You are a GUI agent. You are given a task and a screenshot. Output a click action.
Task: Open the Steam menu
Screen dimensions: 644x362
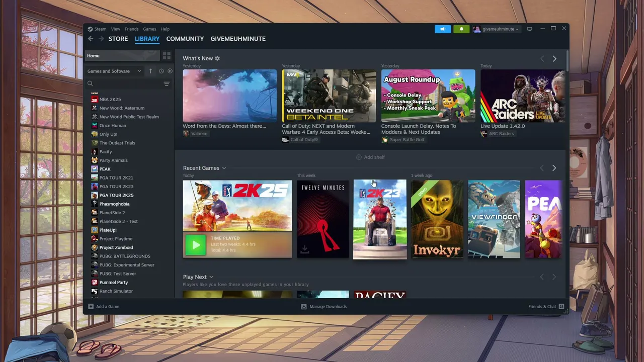pyautogui.click(x=100, y=29)
